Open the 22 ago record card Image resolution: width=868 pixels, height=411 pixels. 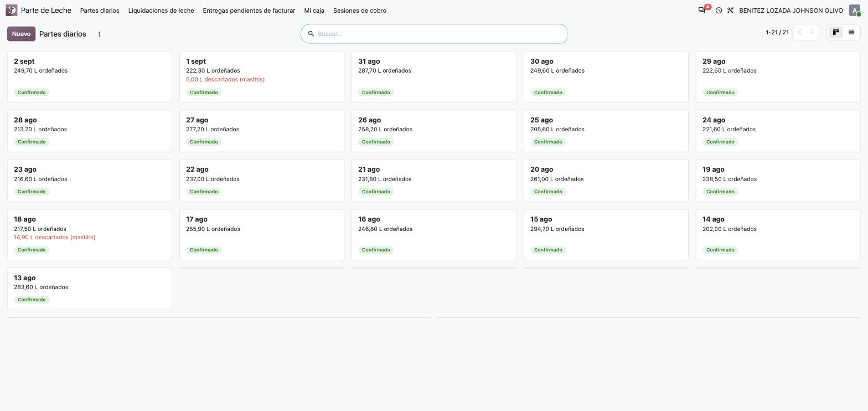pos(262,181)
